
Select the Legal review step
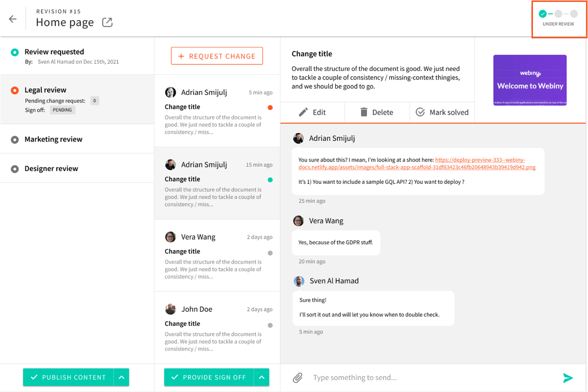45,90
